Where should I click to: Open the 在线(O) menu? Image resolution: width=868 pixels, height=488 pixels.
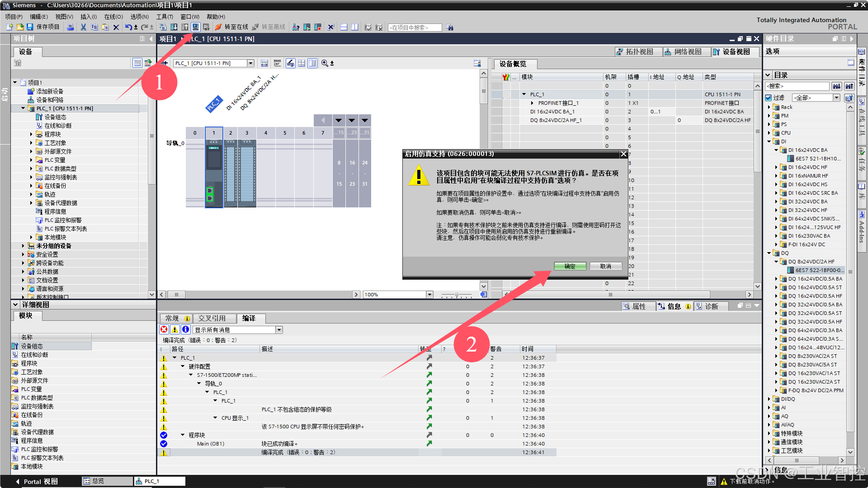tap(113, 17)
